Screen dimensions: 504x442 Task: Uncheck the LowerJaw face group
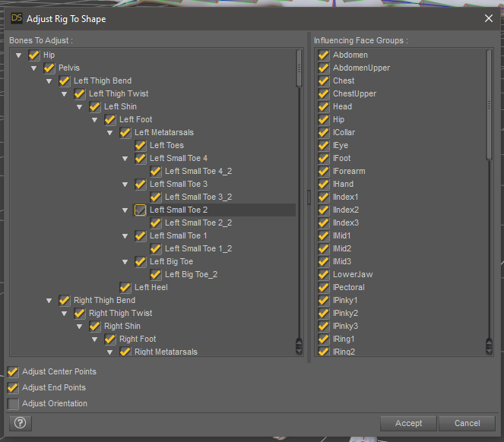click(x=323, y=274)
